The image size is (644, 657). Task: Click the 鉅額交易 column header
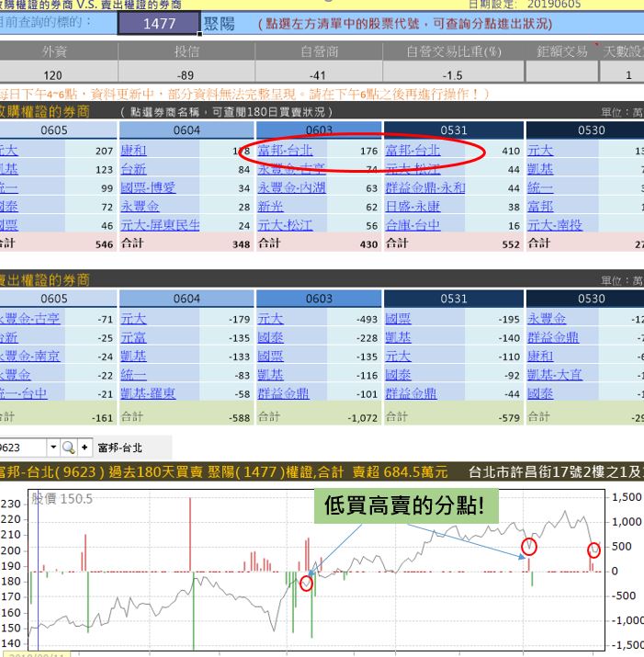pyautogui.click(x=562, y=51)
